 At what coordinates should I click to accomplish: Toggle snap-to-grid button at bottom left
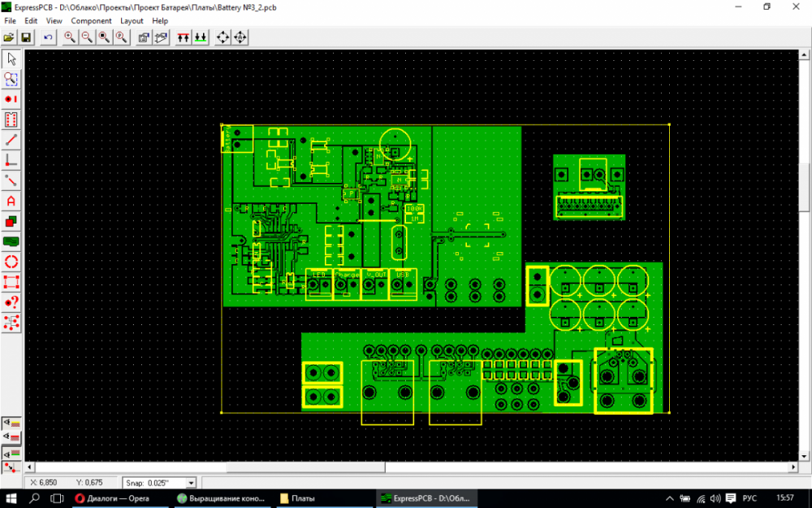point(11,467)
